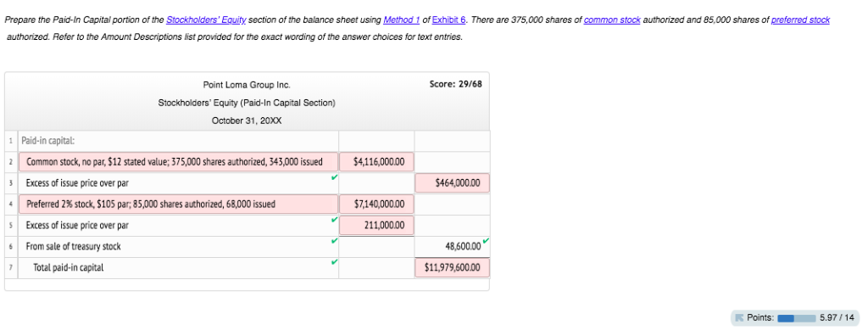Screen dimensions: 868x336
Task: Open the preferred stock definition link
Action: click(800, 20)
